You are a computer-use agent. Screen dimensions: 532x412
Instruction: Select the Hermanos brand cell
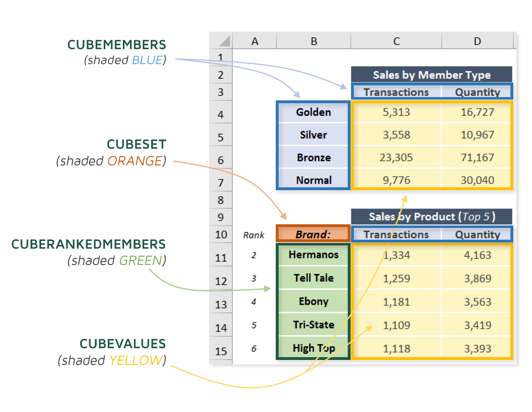313,255
